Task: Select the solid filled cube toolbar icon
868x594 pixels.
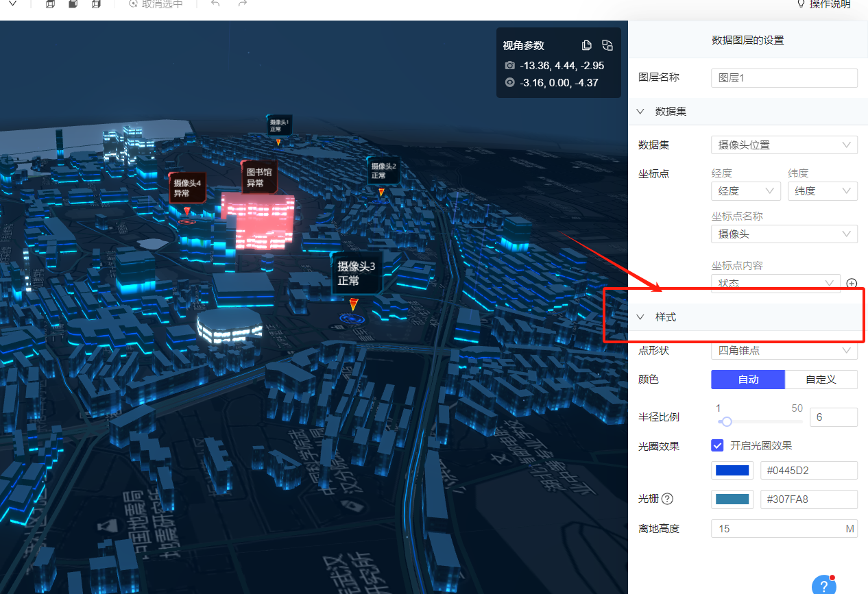Action: click(x=73, y=4)
